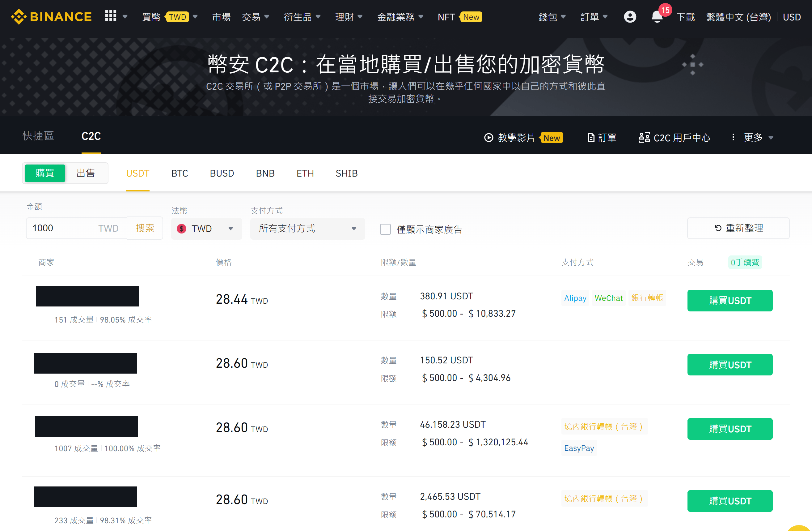Screen dimensions: 812x531
Task: Open the 所有支付方式 payment dropdown
Action: tap(307, 229)
